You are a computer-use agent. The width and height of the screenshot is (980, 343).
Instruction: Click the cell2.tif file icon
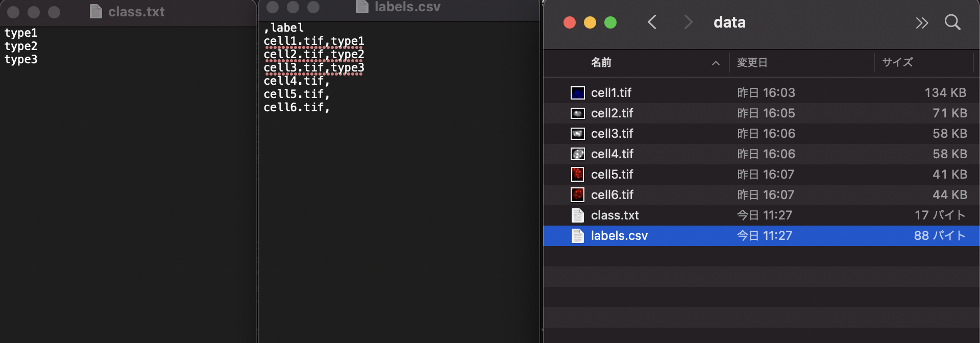577,113
